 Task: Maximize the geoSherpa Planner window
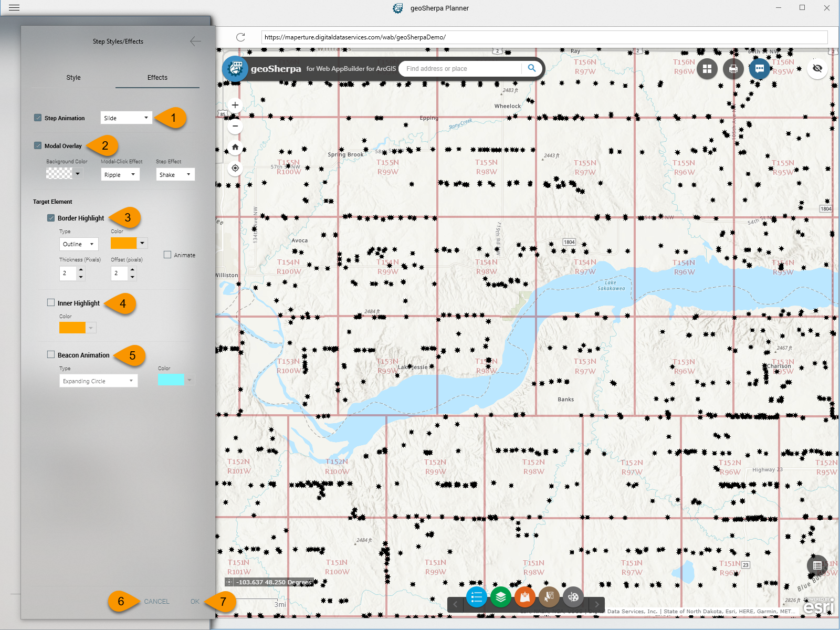point(802,8)
